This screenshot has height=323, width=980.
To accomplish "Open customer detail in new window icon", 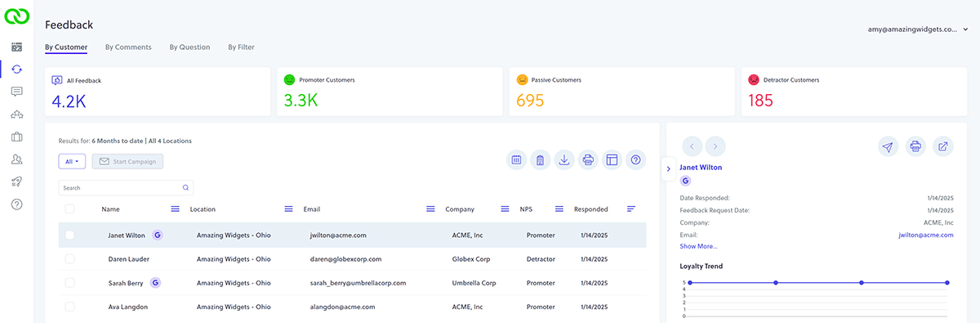I will coord(942,146).
